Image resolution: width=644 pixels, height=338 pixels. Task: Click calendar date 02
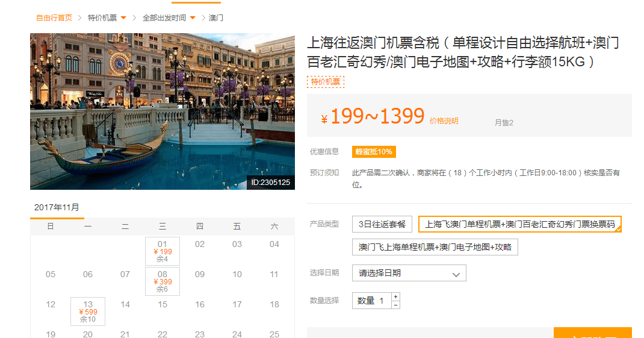[200, 244]
